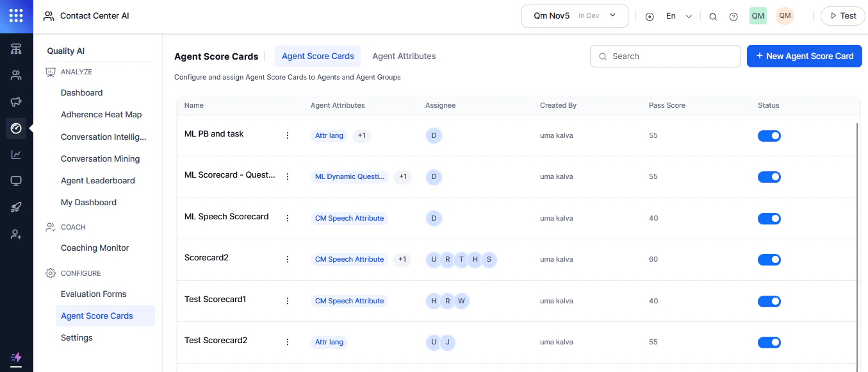Open the lightning icon at sidebar bottom
This screenshot has height=372, width=868.
(x=16, y=358)
